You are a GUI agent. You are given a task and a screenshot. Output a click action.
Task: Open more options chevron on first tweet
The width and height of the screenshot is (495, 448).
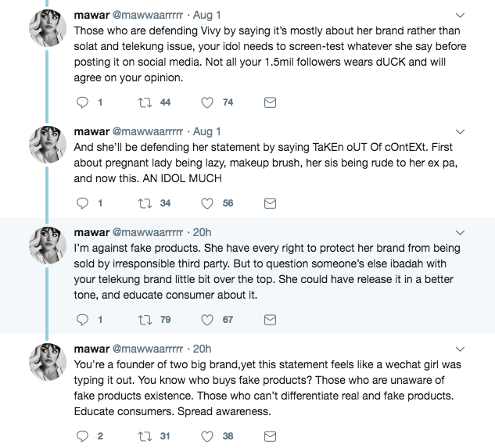pyautogui.click(x=460, y=13)
